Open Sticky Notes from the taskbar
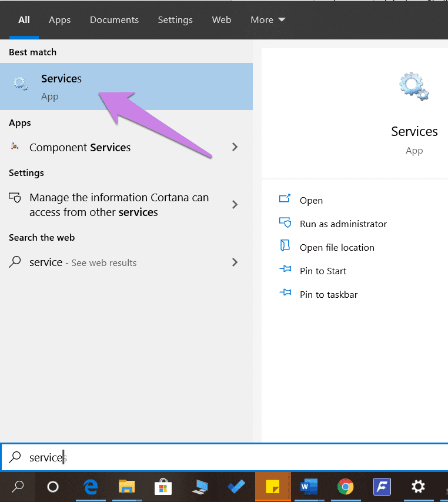 point(272,487)
